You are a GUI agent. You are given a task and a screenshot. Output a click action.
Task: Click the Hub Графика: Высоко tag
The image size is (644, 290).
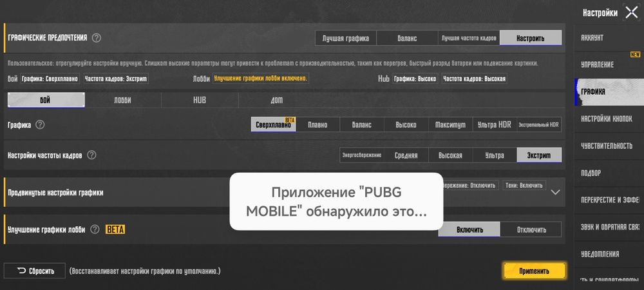pyautogui.click(x=415, y=79)
